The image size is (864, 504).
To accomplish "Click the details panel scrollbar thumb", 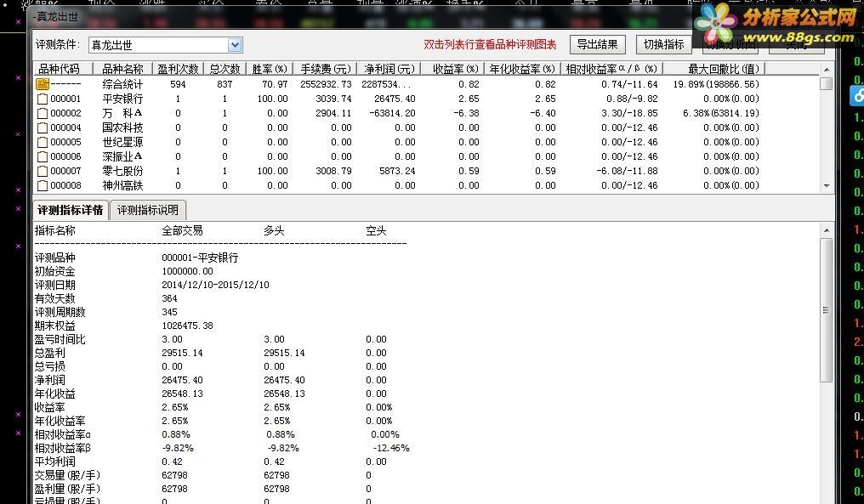I will (826, 310).
